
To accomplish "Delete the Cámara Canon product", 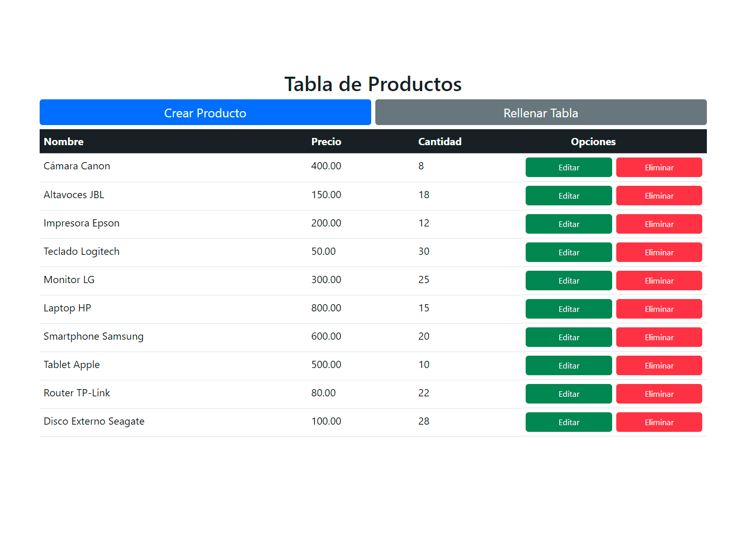I will click(x=659, y=167).
